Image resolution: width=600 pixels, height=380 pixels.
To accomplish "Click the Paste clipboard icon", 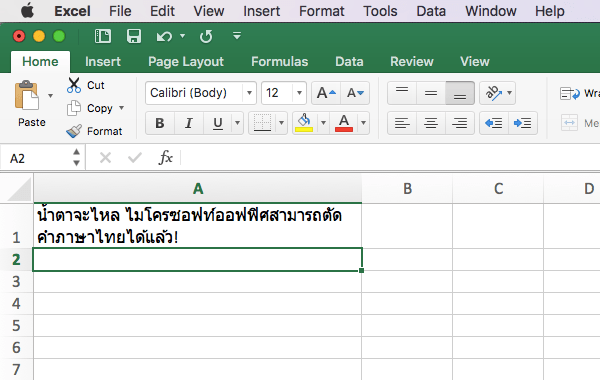I will 26,96.
